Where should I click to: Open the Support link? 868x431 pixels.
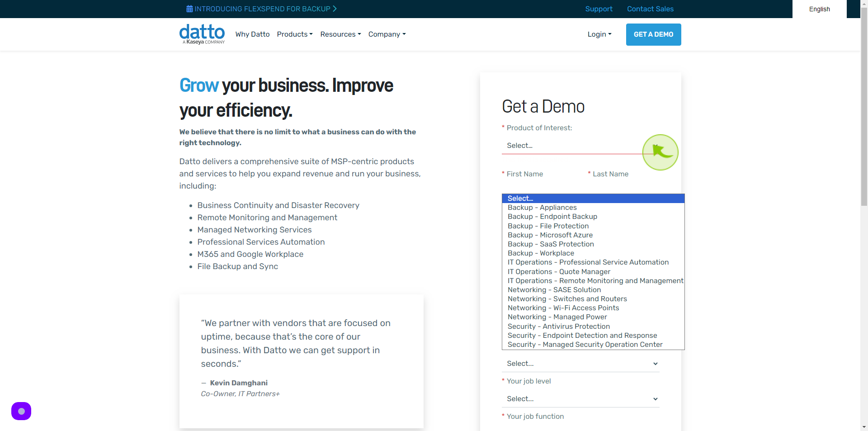(x=599, y=9)
